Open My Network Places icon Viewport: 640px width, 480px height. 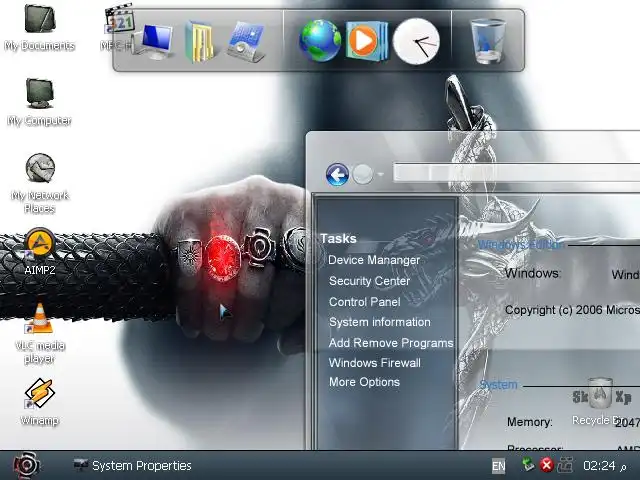[40, 183]
